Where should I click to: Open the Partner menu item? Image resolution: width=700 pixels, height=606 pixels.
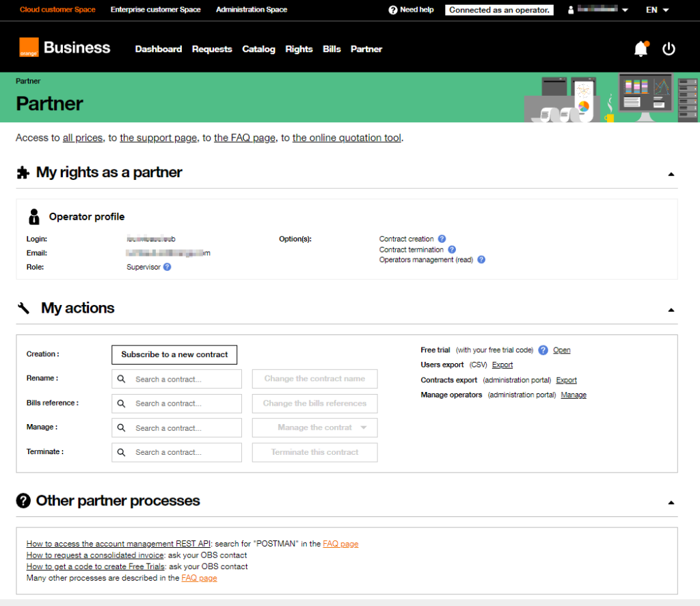(x=366, y=49)
